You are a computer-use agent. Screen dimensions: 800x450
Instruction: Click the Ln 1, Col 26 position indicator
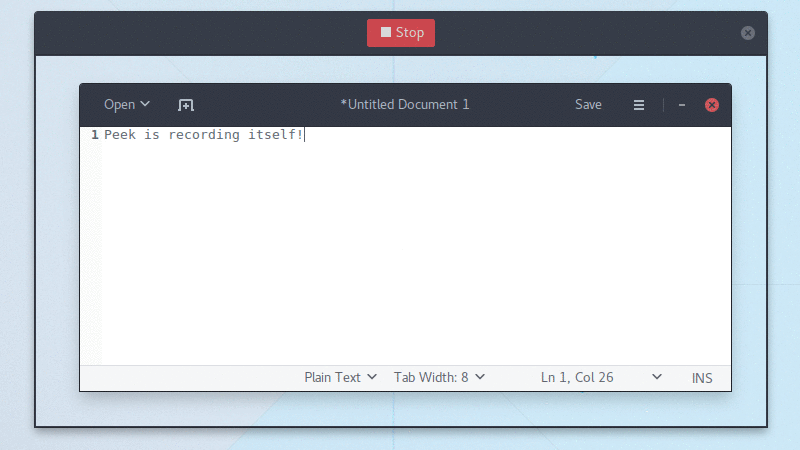click(x=577, y=378)
